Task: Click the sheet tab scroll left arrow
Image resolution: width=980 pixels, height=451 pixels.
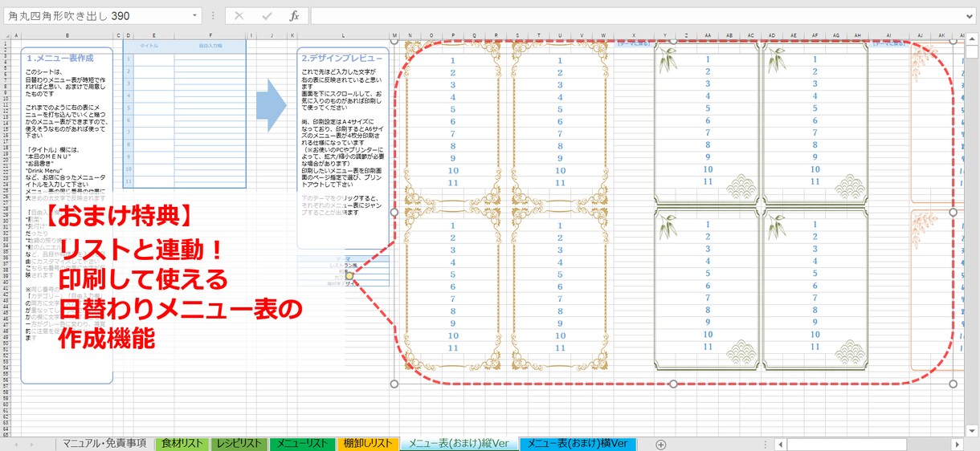Action: click(14, 444)
